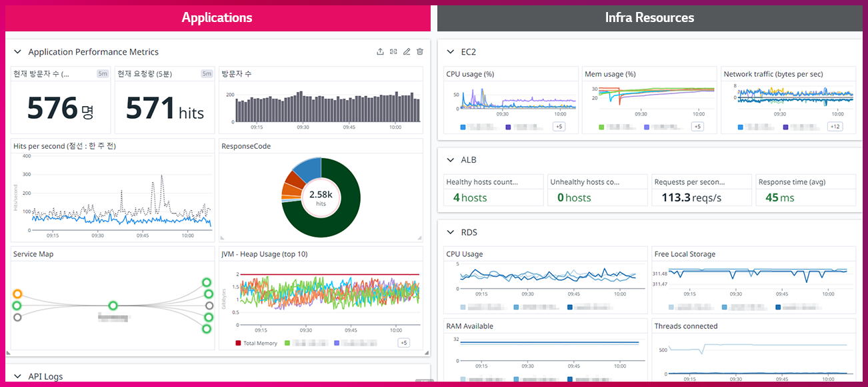868x387 pixels.
Task: Open the Healthy hosts count widget showing 4 hosts
Action: (x=493, y=190)
